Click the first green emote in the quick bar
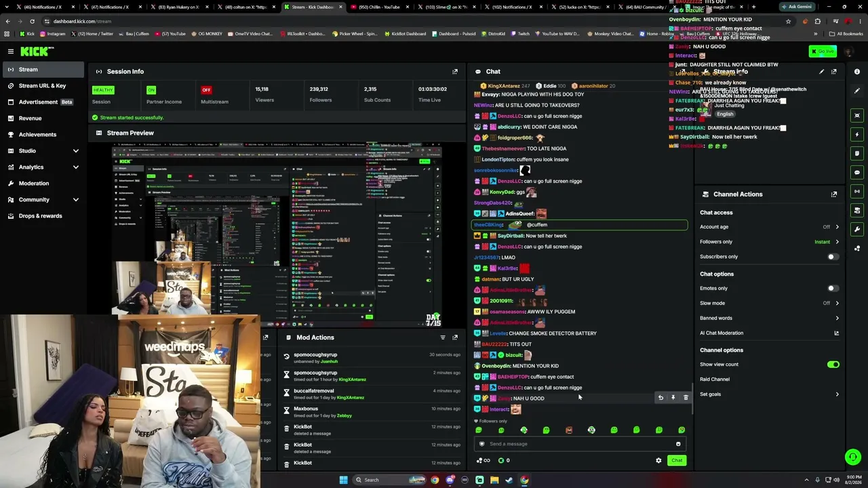The image size is (868, 488). pos(479,430)
